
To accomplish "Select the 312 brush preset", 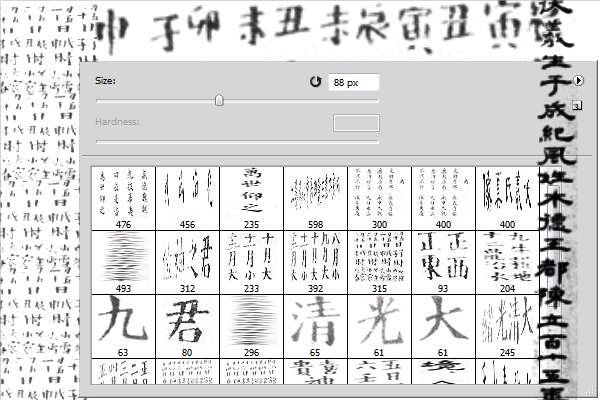I will tap(188, 262).
